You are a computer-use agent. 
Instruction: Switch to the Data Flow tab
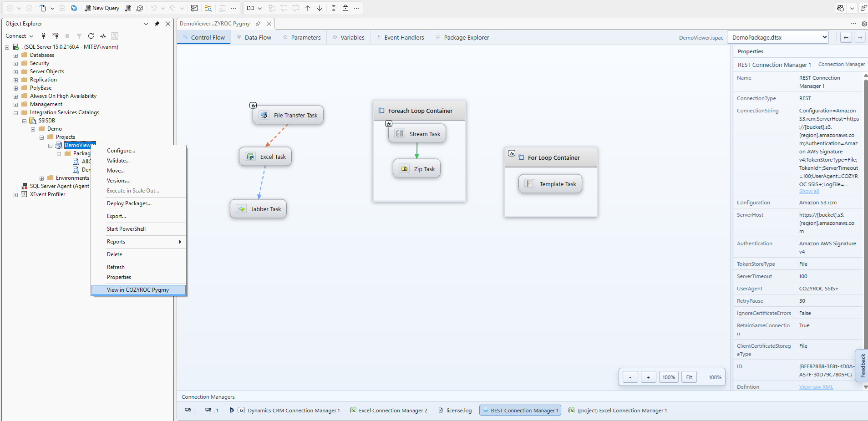click(253, 38)
